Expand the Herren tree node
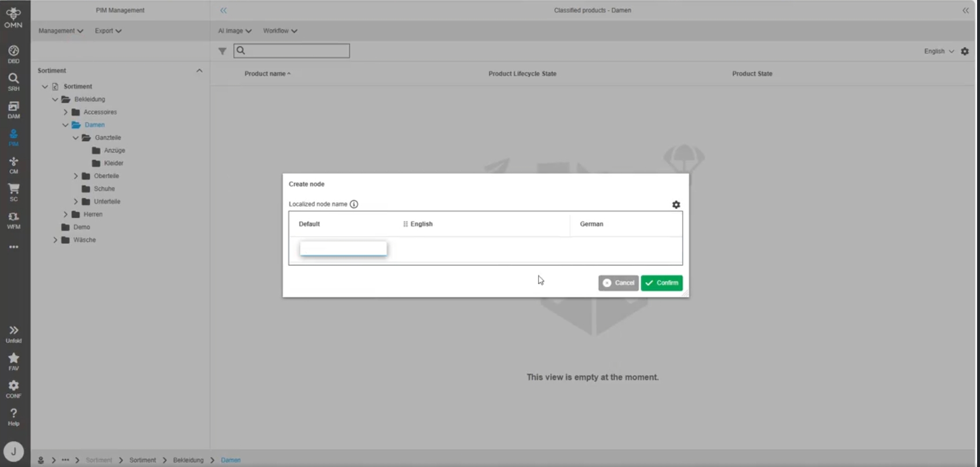 point(65,214)
